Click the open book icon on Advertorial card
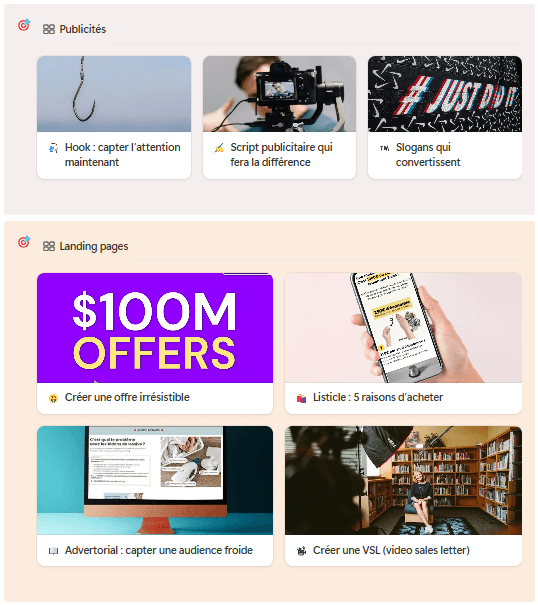This screenshot has width=538, height=605. 53,551
